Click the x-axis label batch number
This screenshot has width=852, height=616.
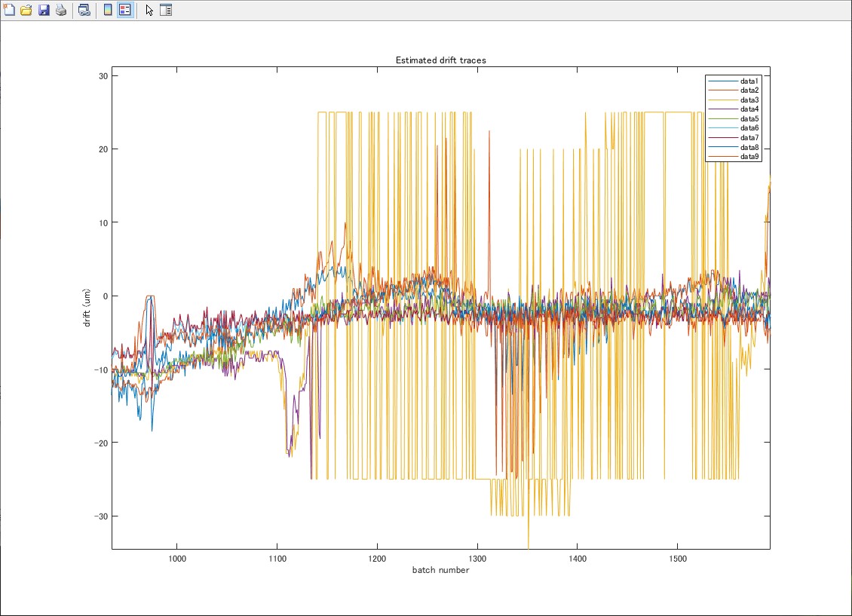coord(440,570)
